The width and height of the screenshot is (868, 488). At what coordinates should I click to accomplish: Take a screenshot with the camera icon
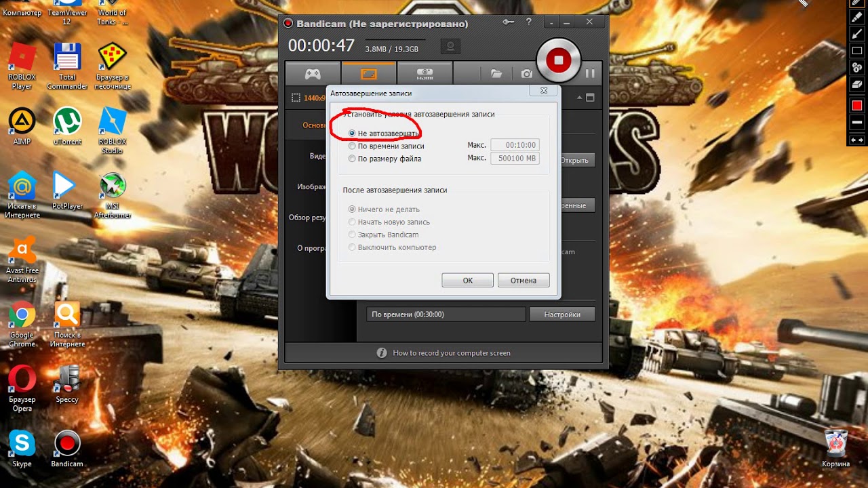coord(526,73)
